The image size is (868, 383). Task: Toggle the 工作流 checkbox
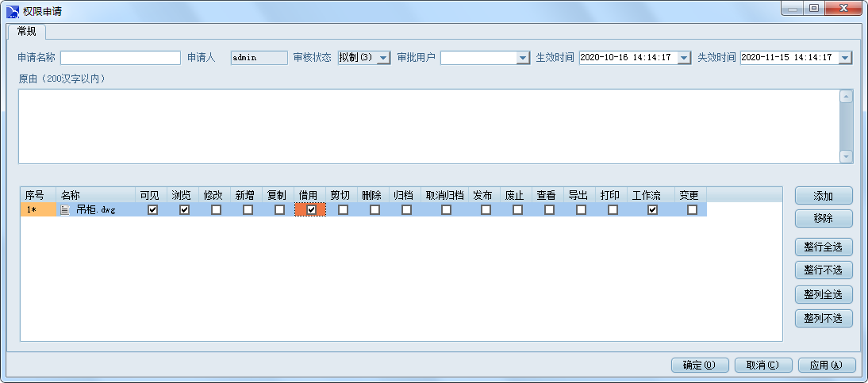tap(652, 210)
